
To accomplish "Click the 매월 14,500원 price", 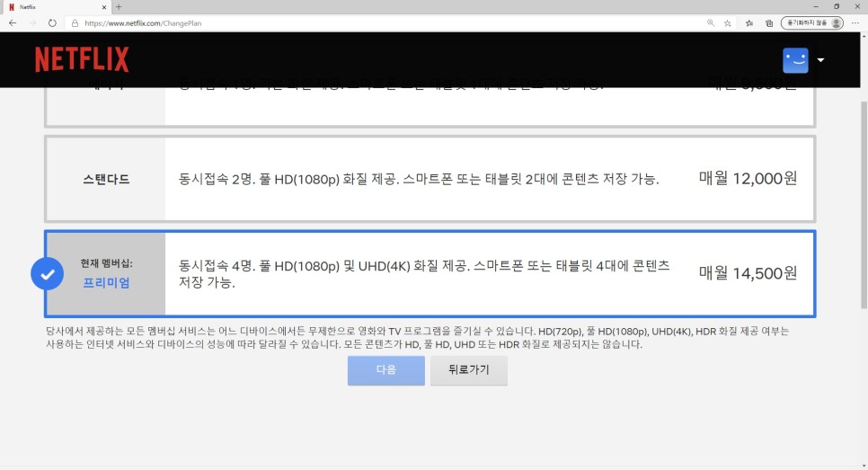I will click(x=748, y=273).
